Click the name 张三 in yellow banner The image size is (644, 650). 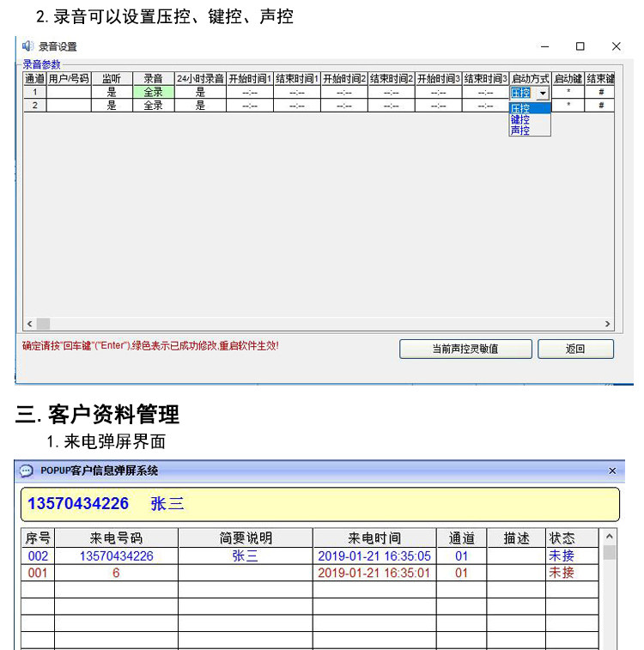[167, 504]
